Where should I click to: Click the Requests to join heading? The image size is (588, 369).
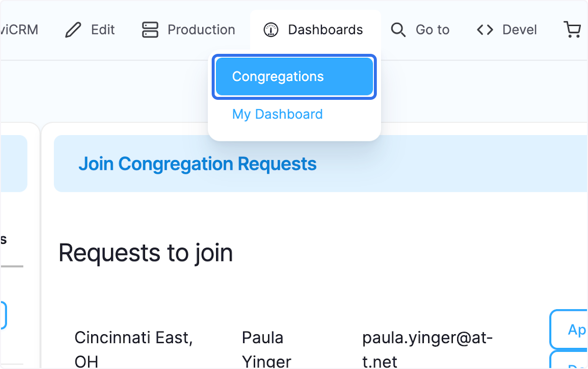pos(145,253)
